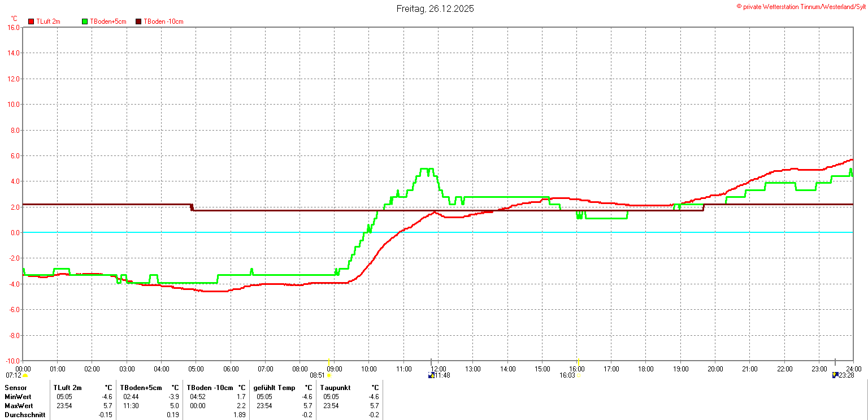Click the green TBoden+5cm legend swatch

point(85,21)
